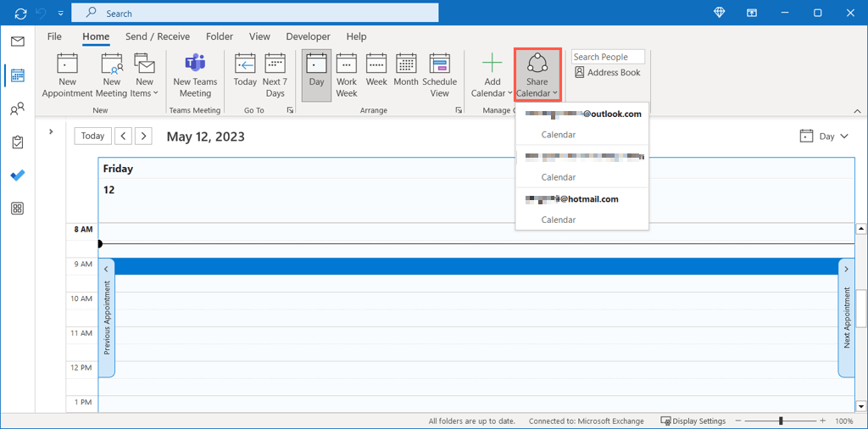Viewport: 868px width, 429px height.
Task: Click the Search People field
Action: (608, 57)
